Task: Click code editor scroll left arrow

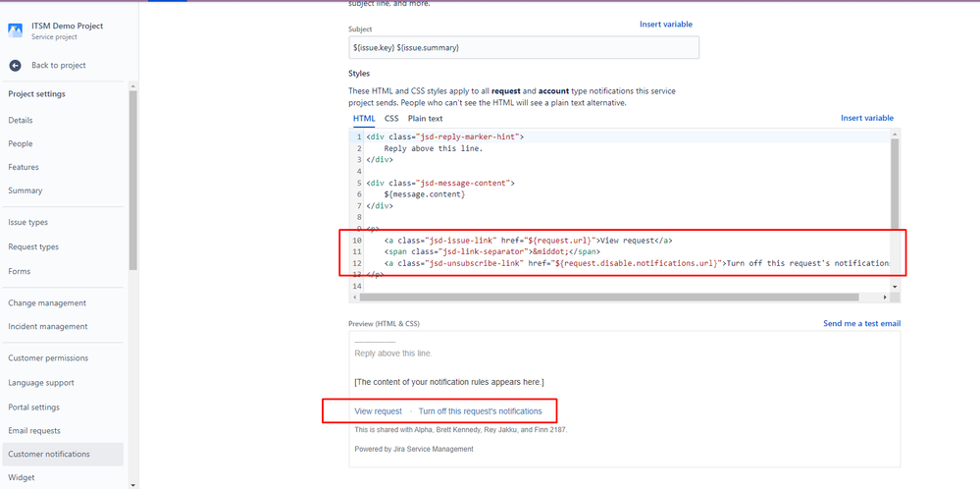Action: [355, 297]
